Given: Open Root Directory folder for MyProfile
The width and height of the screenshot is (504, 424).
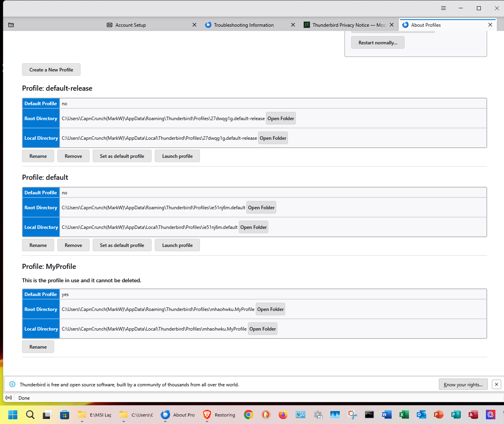Looking at the screenshot, I should [270, 309].
